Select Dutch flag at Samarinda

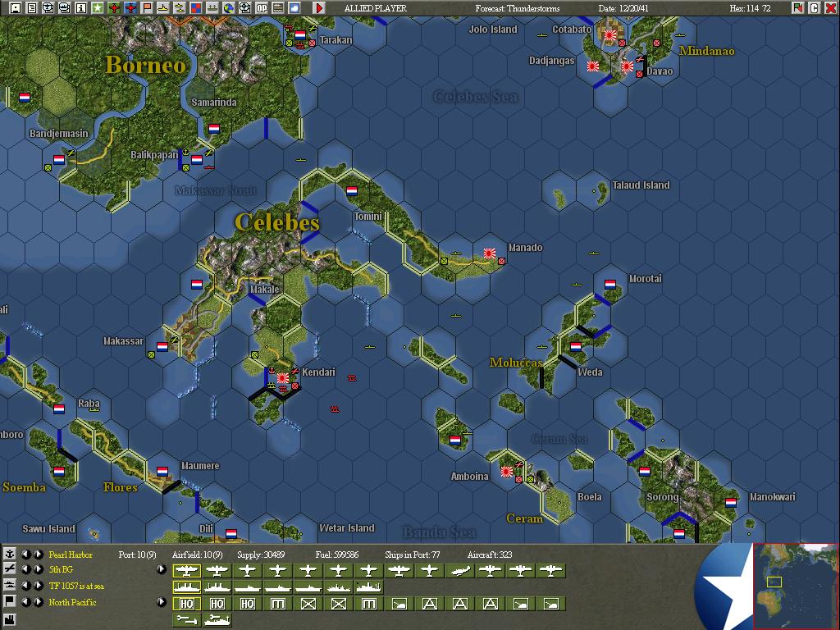214,129
